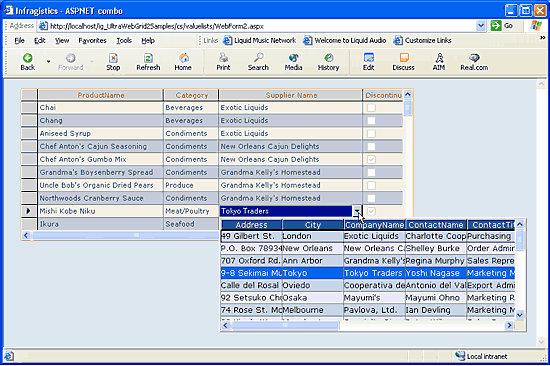The width and height of the screenshot is (550, 366).
Task: Toggle Discontinued checkbox for Chang
Action: pyautogui.click(x=371, y=121)
